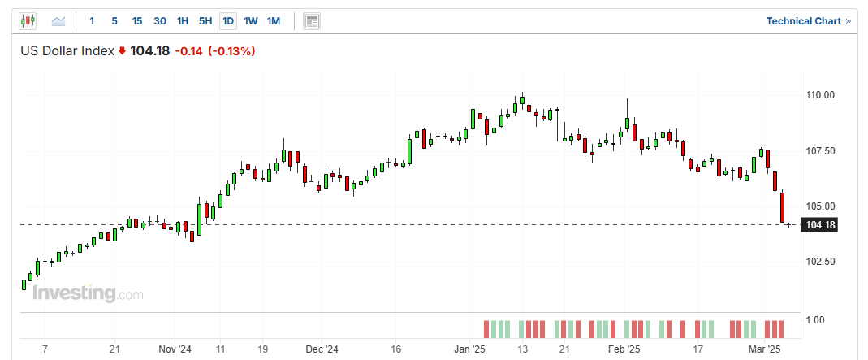Switch to candlestick chart type
This screenshot has width=868, height=360.
click(28, 21)
